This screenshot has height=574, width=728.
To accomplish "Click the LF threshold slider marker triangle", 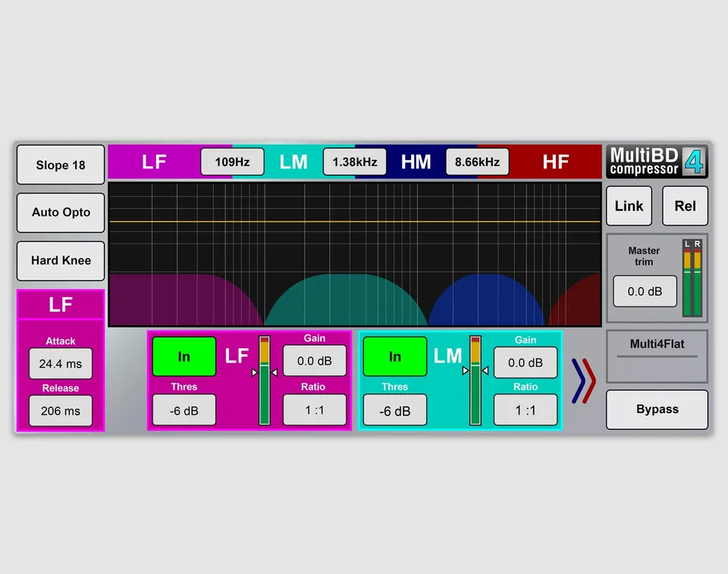I will [255, 372].
